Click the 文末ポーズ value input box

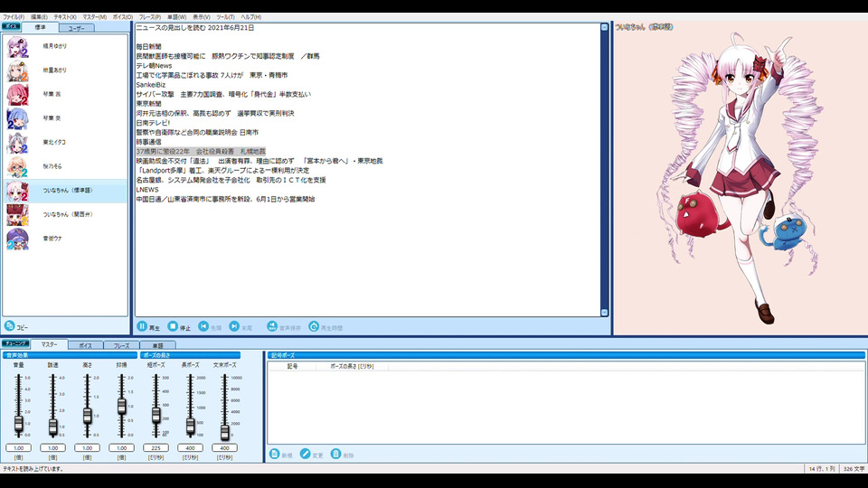tap(224, 447)
